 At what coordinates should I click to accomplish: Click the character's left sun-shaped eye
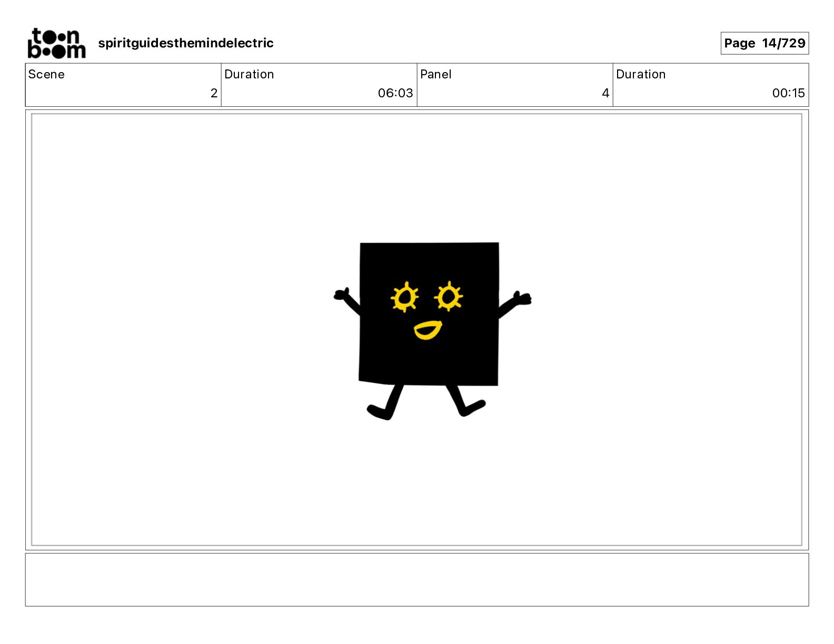(404, 297)
